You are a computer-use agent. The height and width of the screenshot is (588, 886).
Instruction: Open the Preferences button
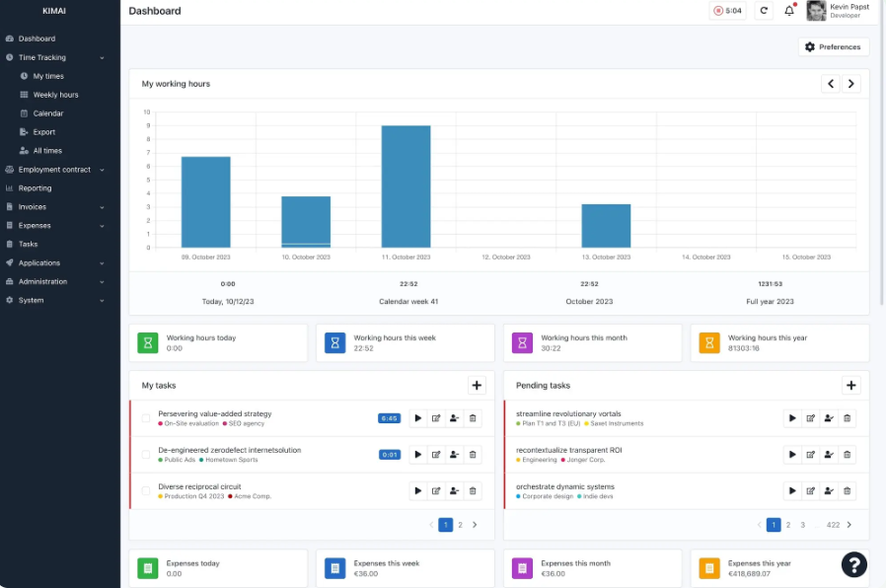tap(834, 47)
